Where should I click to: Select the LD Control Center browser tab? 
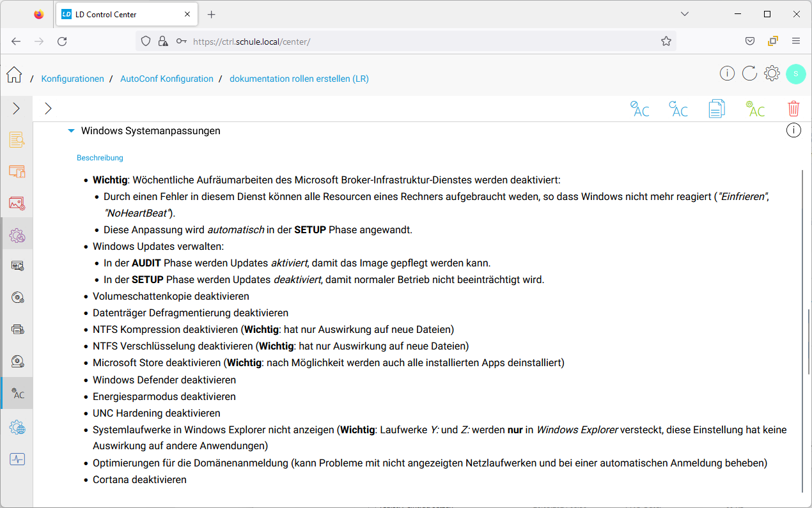click(127, 14)
